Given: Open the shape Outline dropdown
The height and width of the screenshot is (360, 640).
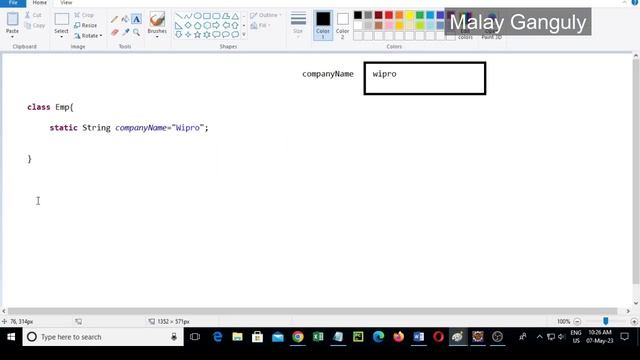Looking at the screenshot, I should 266,16.
